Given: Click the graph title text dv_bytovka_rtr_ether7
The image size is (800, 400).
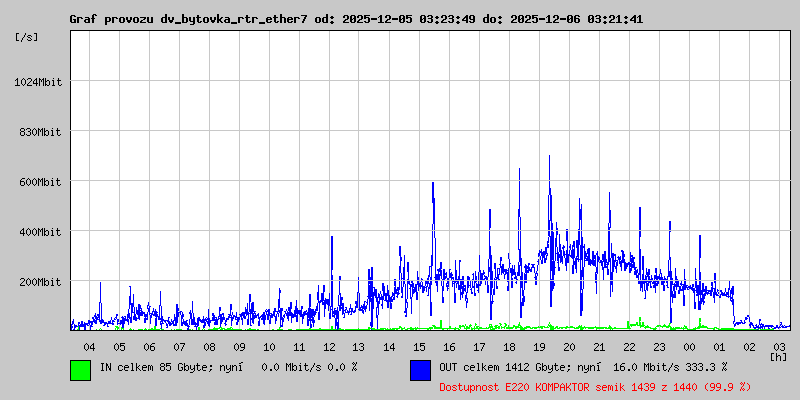Looking at the screenshot, I should click(234, 19).
